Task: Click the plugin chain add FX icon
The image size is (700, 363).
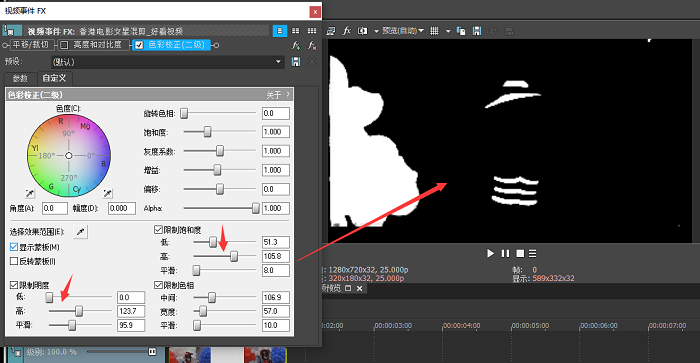Action: (296, 45)
